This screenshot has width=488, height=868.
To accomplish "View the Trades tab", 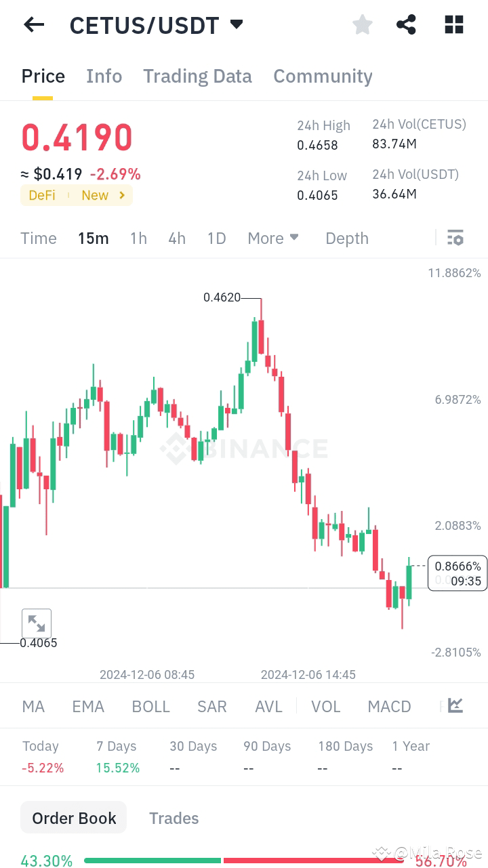I will point(174,818).
